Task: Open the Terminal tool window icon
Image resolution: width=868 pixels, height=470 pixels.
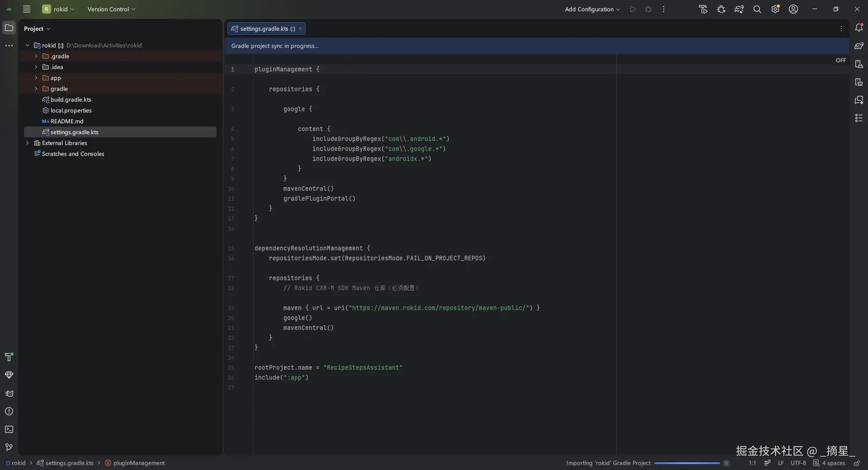Action: coord(9,429)
